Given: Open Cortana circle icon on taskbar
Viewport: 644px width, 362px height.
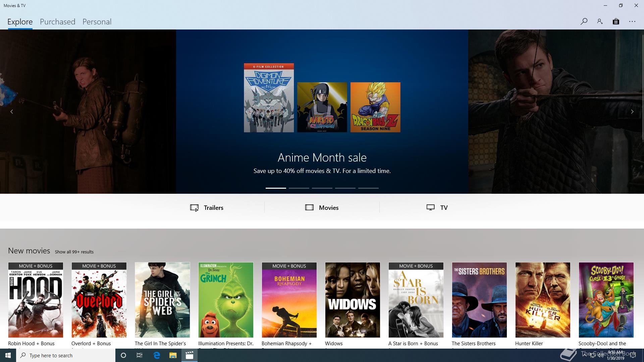Looking at the screenshot, I should click(x=123, y=355).
